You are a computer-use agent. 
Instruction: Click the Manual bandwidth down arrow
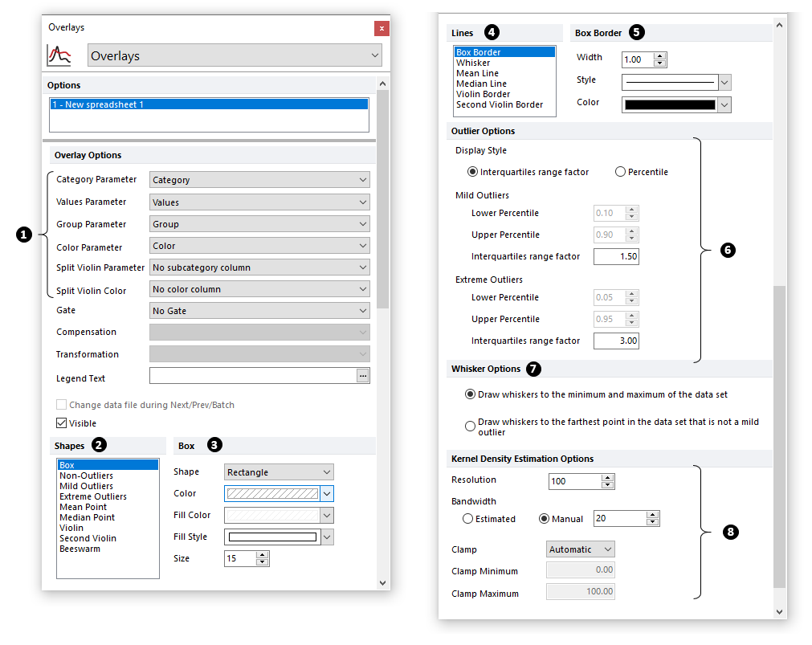click(x=652, y=521)
